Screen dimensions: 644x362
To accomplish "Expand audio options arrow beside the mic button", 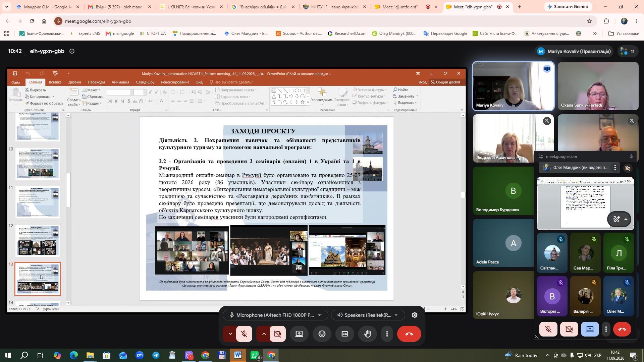I will coord(230,334).
